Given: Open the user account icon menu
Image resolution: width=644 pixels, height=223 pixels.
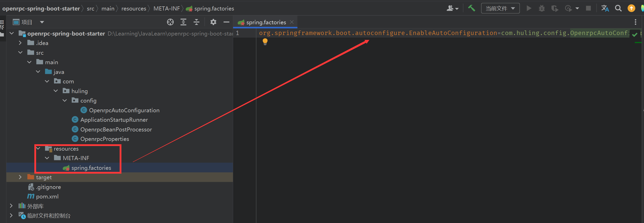Looking at the screenshot, I should (452, 8).
